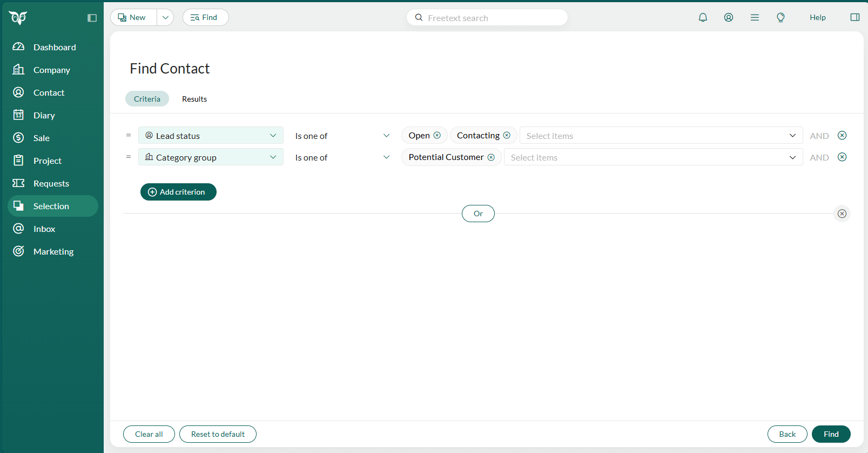Expand the Category group values dropdown arrow
Image resolution: width=868 pixels, height=453 pixels.
(792, 157)
